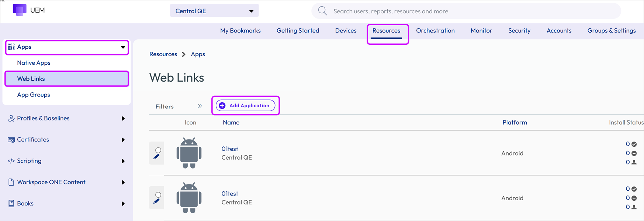644x221 pixels.
Task: Click Android platform cell in first row
Action: [512, 153]
